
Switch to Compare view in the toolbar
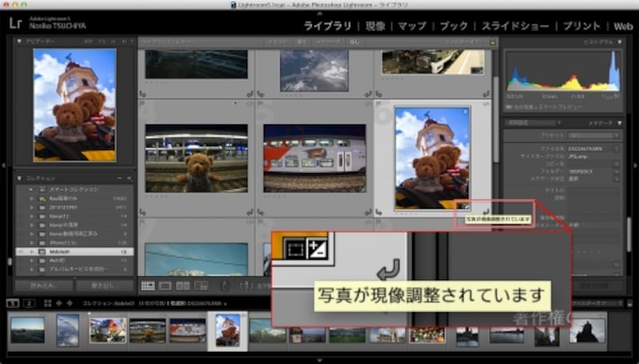coord(183,286)
